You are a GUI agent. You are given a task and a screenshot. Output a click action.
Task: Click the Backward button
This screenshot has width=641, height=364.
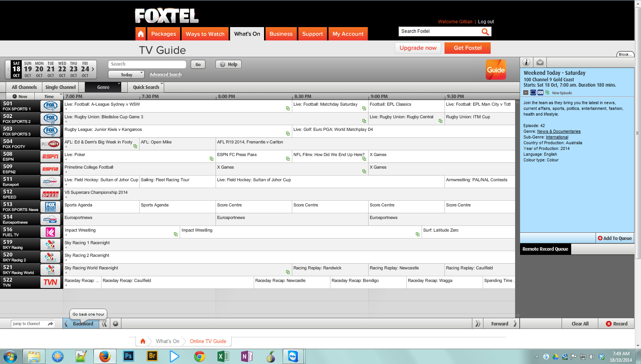(x=81, y=324)
